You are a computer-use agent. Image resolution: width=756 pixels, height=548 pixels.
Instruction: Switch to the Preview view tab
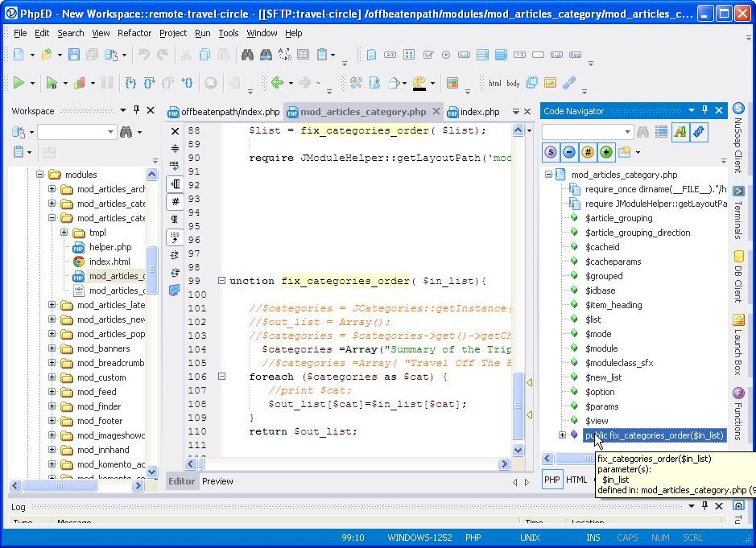tap(217, 481)
